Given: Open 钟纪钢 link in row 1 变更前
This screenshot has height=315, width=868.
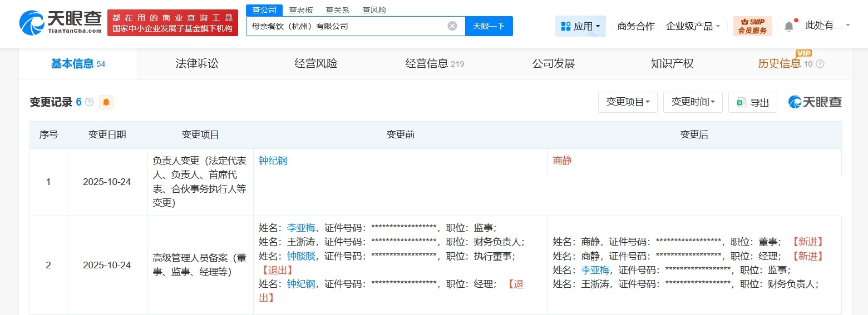Looking at the screenshot, I should click(273, 161).
